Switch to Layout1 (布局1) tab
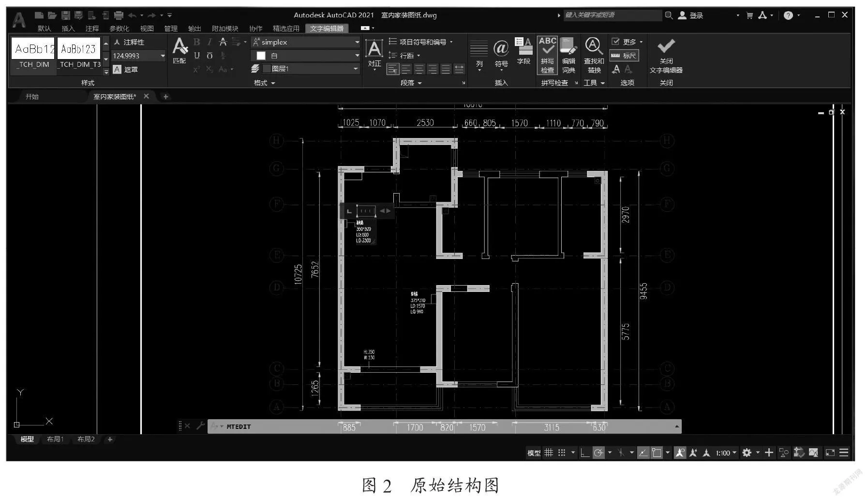 [x=55, y=439]
